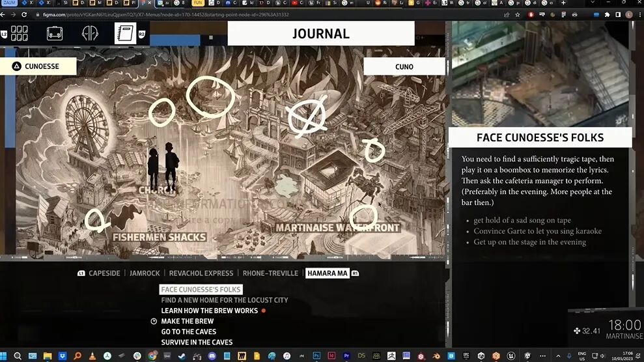Click the ENG US language indicator

click(582, 356)
